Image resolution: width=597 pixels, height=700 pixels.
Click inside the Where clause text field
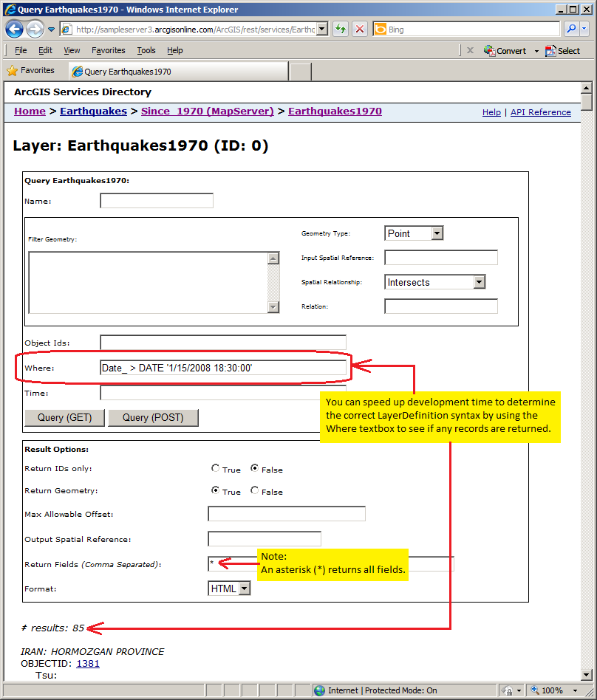[222, 367]
